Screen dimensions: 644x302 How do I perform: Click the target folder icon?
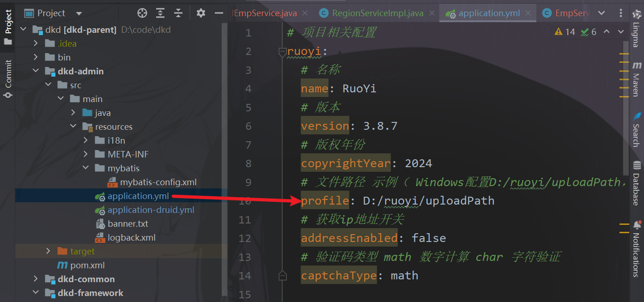pos(62,252)
